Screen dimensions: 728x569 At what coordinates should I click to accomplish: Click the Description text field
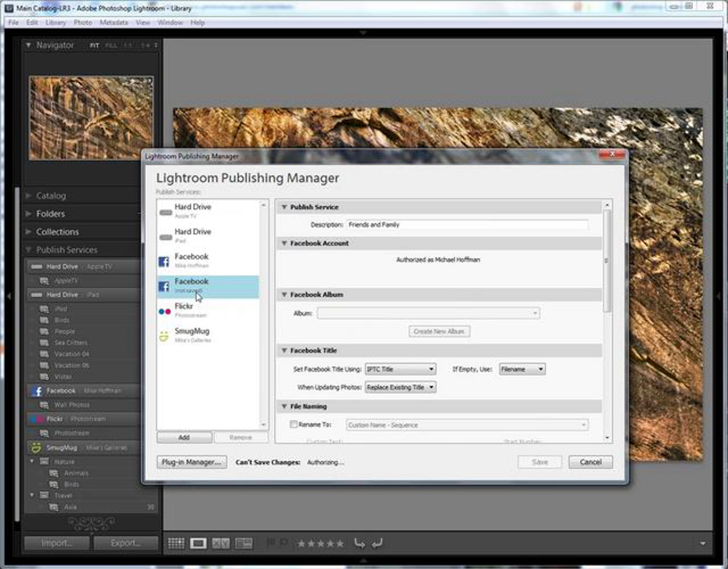click(467, 225)
